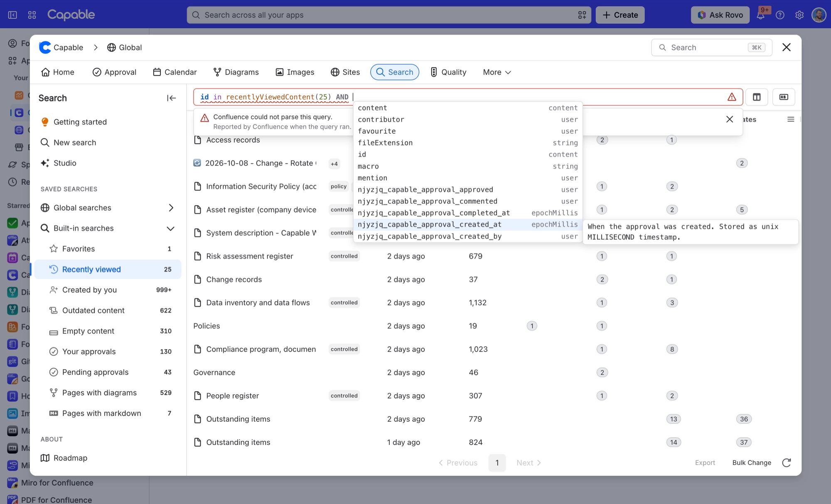
Task: Open the More dropdown in tab bar
Action: 497,72
